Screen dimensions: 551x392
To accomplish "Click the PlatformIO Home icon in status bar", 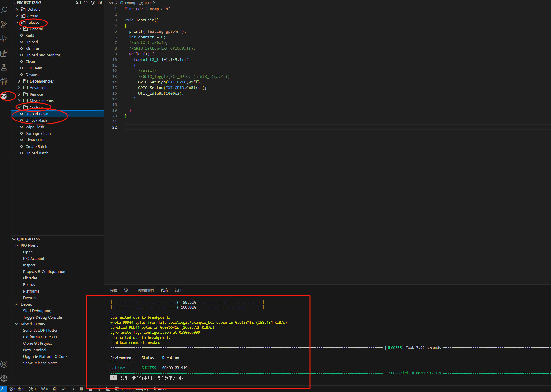I will 55,389.
